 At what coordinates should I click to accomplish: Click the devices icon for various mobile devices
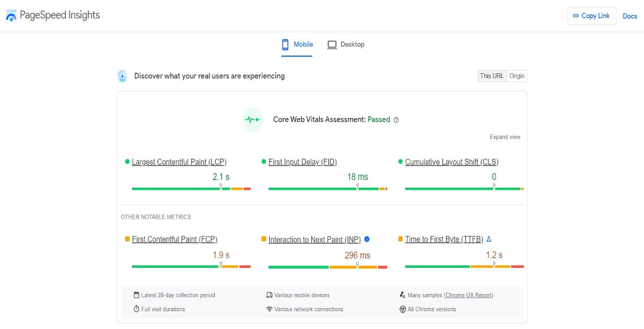point(269,295)
